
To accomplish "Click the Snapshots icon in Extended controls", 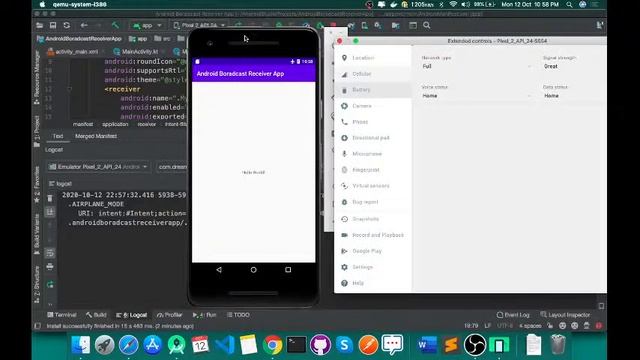I will click(x=344, y=219).
